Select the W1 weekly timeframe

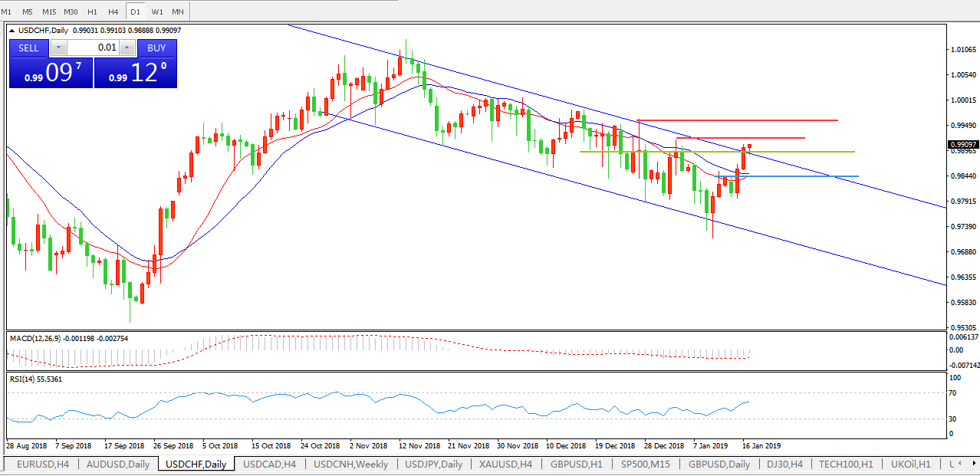point(157,11)
